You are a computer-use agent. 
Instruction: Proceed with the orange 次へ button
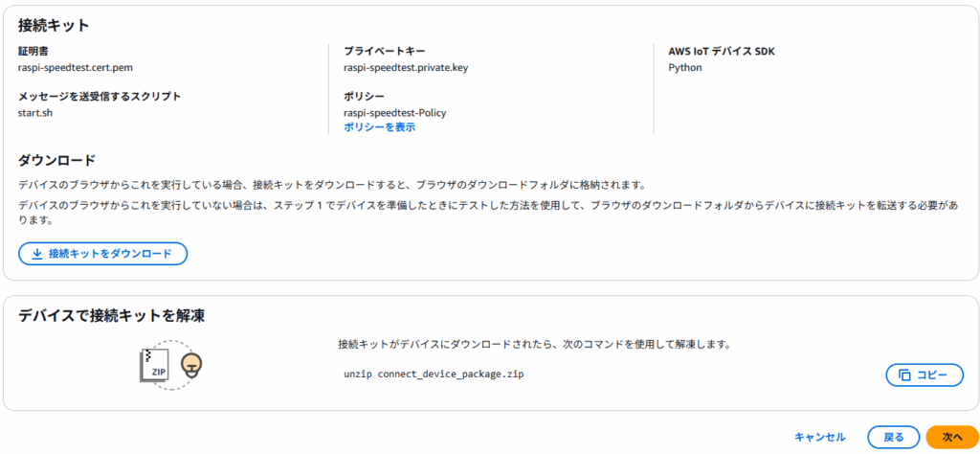[x=952, y=437]
